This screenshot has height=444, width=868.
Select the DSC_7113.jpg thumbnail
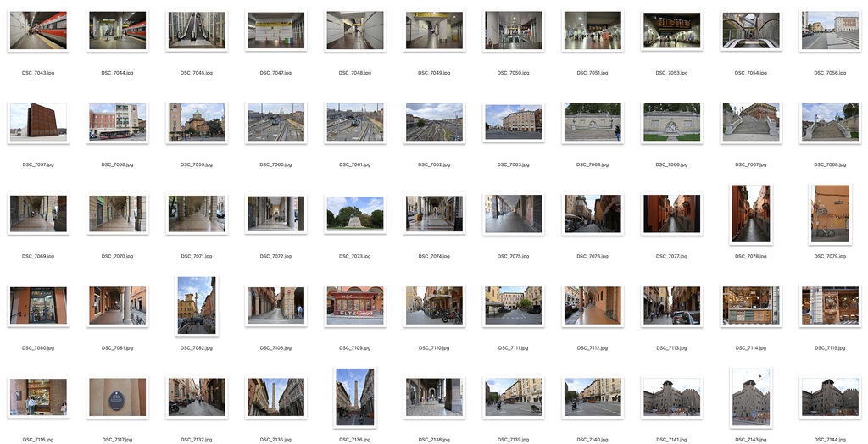coord(671,306)
